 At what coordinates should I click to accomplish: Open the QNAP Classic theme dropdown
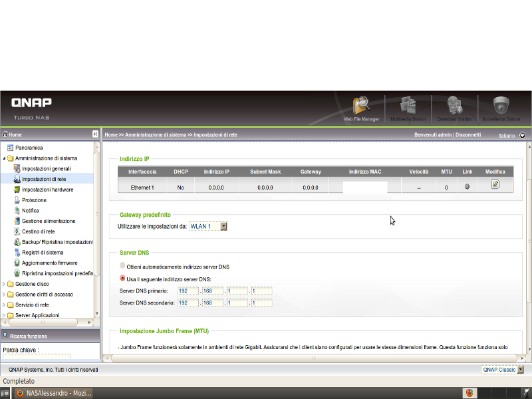pos(520,369)
